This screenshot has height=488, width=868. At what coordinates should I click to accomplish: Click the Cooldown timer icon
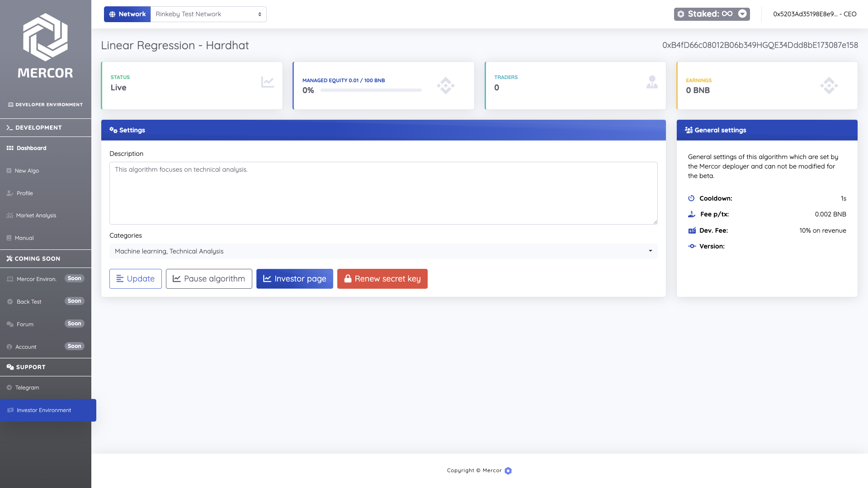click(x=691, y=198)
